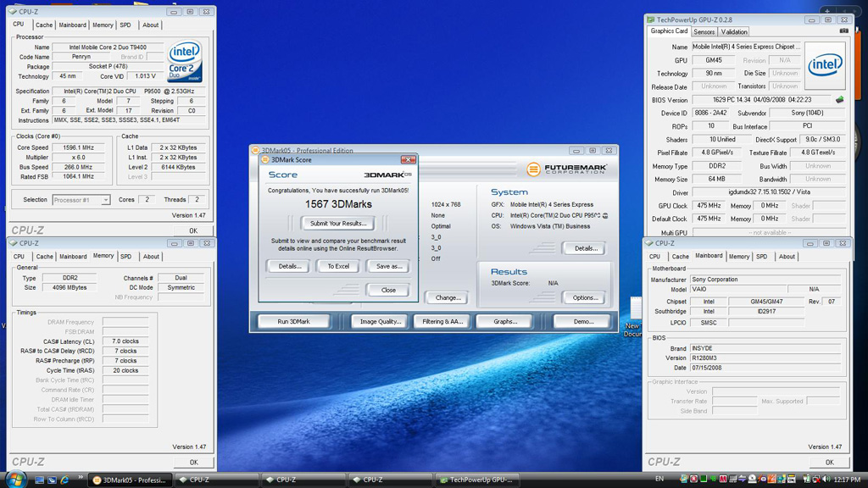868x488 pixels.
Task: Click Graphs button in 3DMark05
Action: click(505, 321)
